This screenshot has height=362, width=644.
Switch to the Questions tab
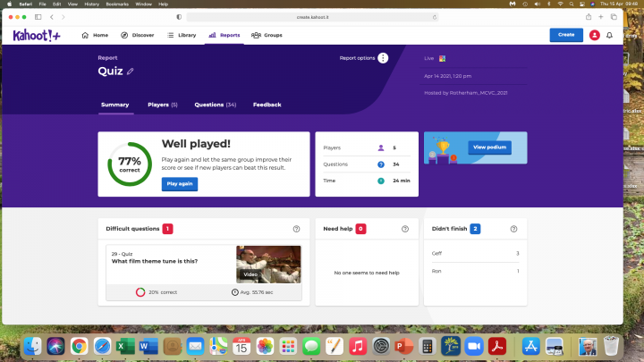215,105
